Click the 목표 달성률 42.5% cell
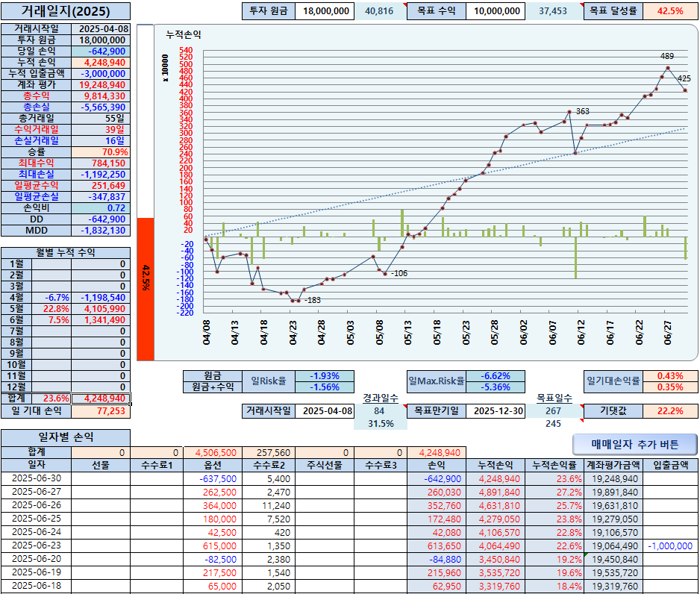Screen dimensions: 700x594 670,11
